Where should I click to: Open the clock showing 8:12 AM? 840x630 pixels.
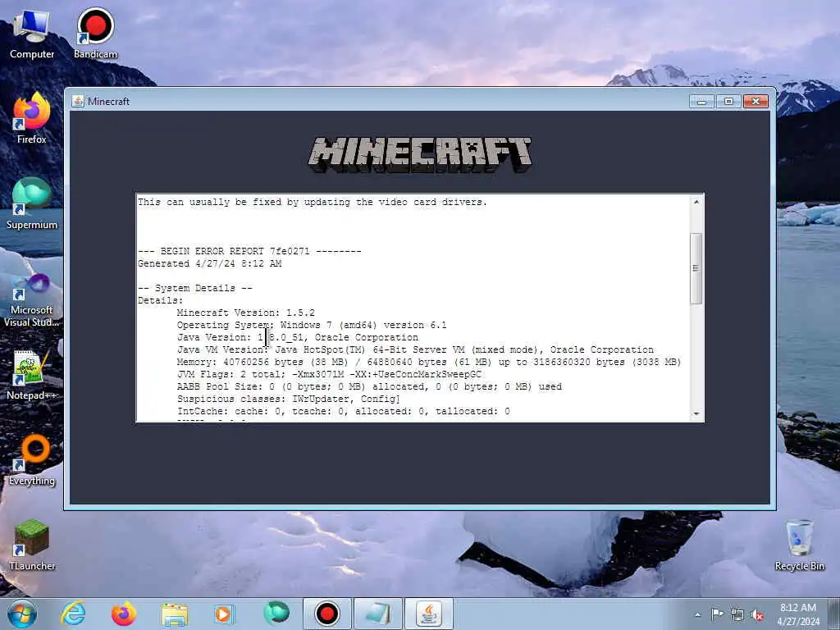798,614
